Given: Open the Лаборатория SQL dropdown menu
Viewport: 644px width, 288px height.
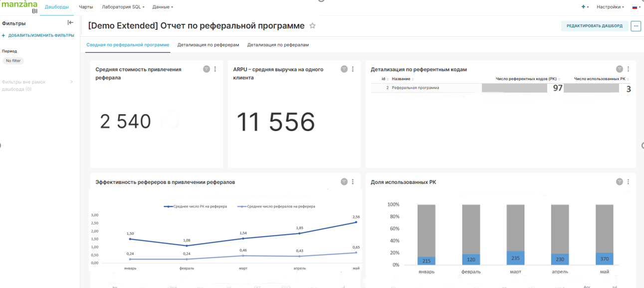Looking at the screenshot, I should pyautogui.click(x=123, y=7).
